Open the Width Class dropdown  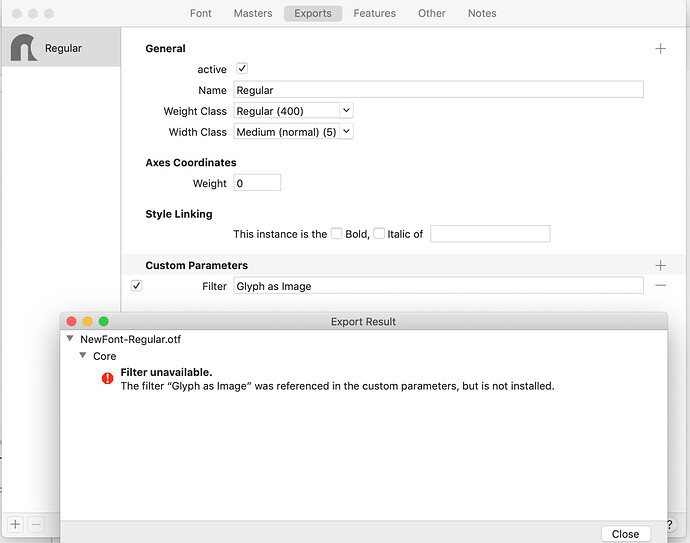click(346, 131)
